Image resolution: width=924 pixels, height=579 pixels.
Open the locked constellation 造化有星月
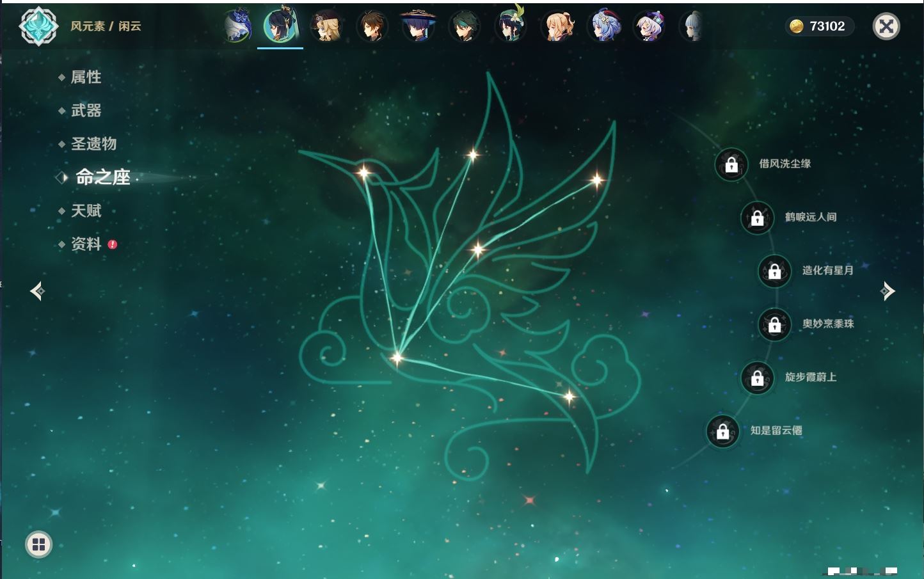coord(775,271)
